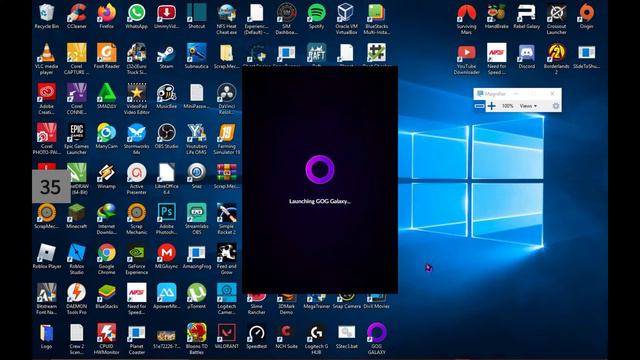This screenshot has height=360, width=640.
Task: Click the DaVinci Resolve icon
Action: pos(227,99)
